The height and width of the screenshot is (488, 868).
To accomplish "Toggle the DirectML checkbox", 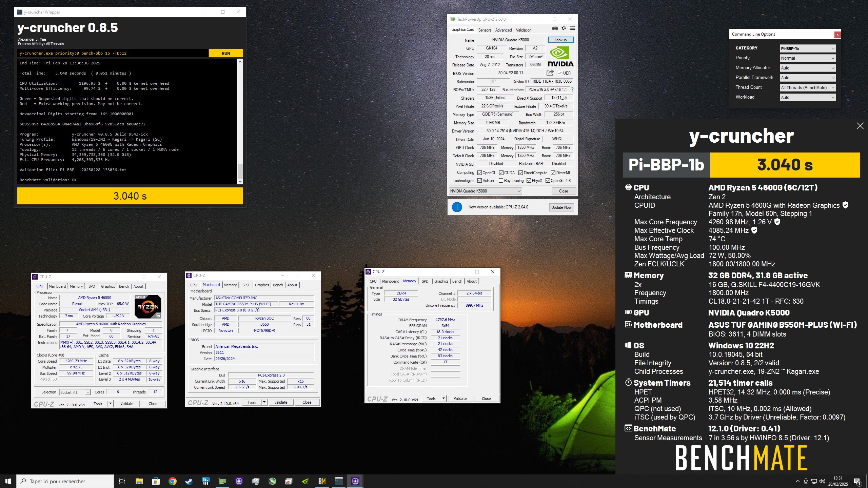I will (553, 173).
